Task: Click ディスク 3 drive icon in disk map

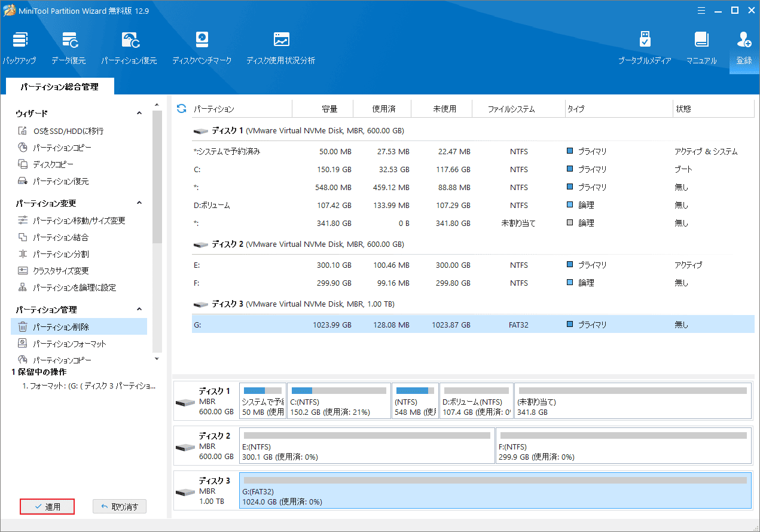Action: pyautogui.click(x=185, y=491)
